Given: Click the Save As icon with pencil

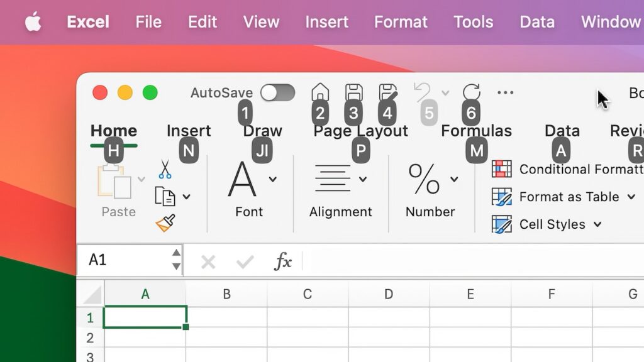Looking at the screenshot, I should (x=387, y=92).
